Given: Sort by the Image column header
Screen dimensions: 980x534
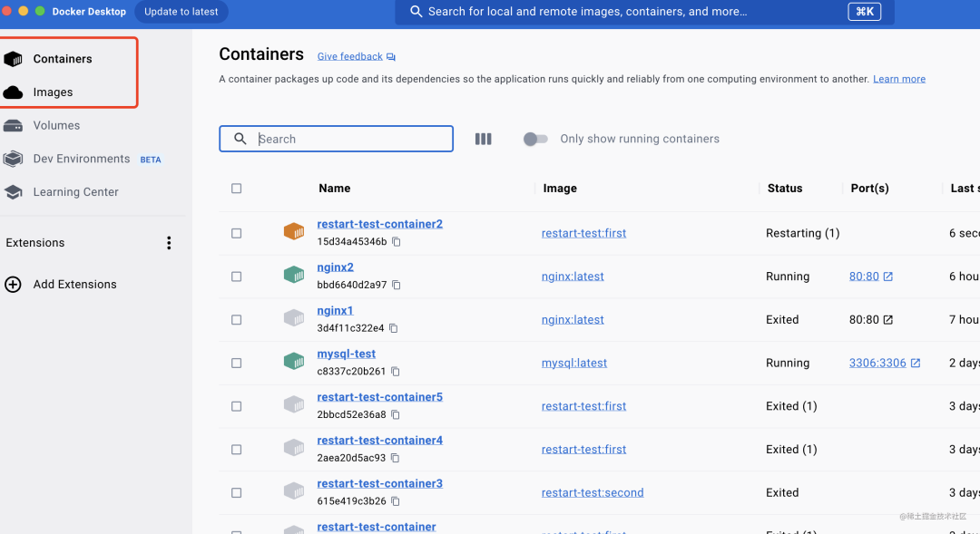Looking at the screenshot, I should 560,188.
